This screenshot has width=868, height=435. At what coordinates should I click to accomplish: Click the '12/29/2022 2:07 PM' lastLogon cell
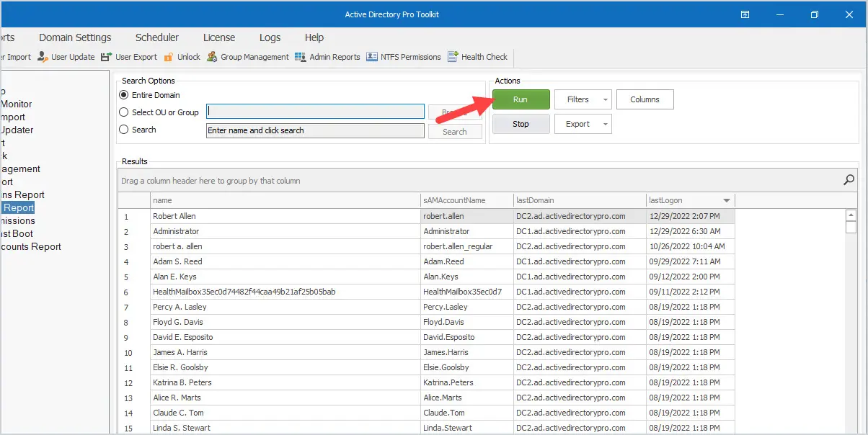pyautogui.click(x=691, y=216)
